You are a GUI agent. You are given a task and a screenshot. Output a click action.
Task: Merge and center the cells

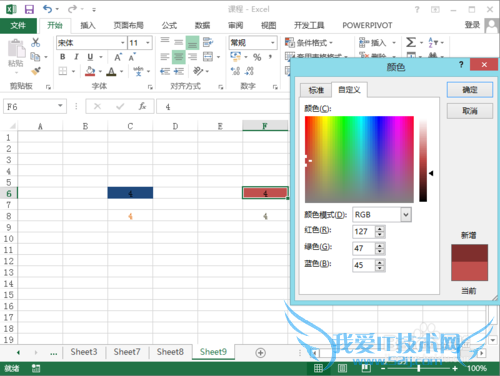pyautogui.click(x=208, y=57)
